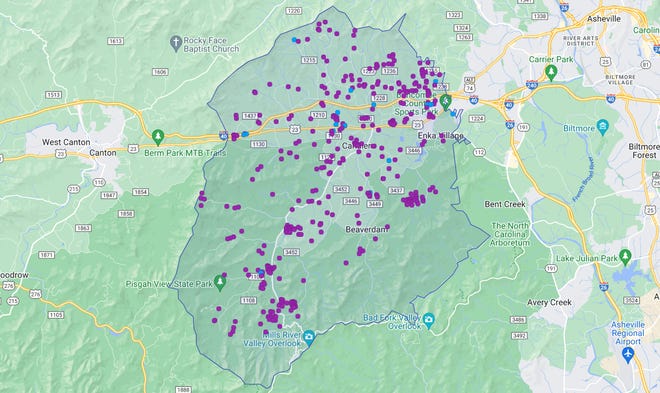Screen dimensions: 660x393
Task: Select the Biltmore Village label
Action: click(x=620, y=80)
